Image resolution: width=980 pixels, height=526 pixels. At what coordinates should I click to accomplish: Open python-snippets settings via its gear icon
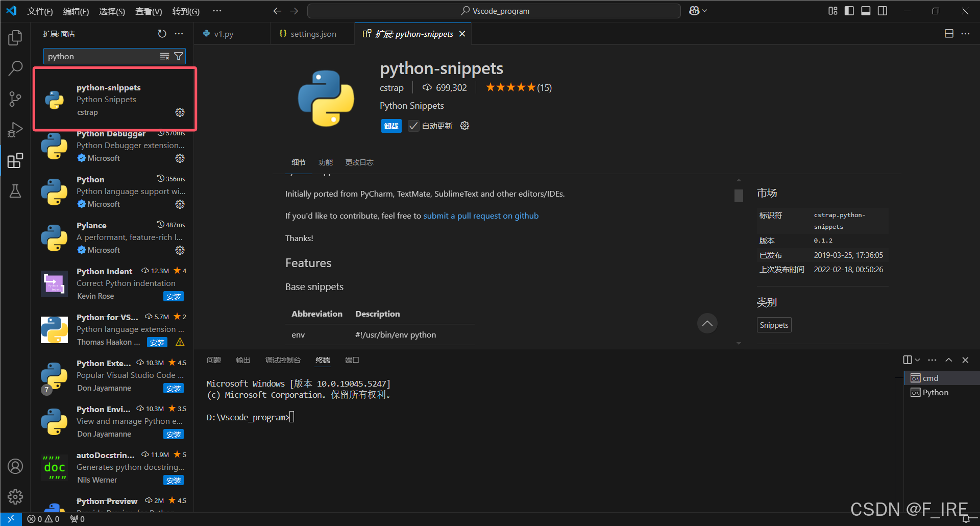(180, 112)
